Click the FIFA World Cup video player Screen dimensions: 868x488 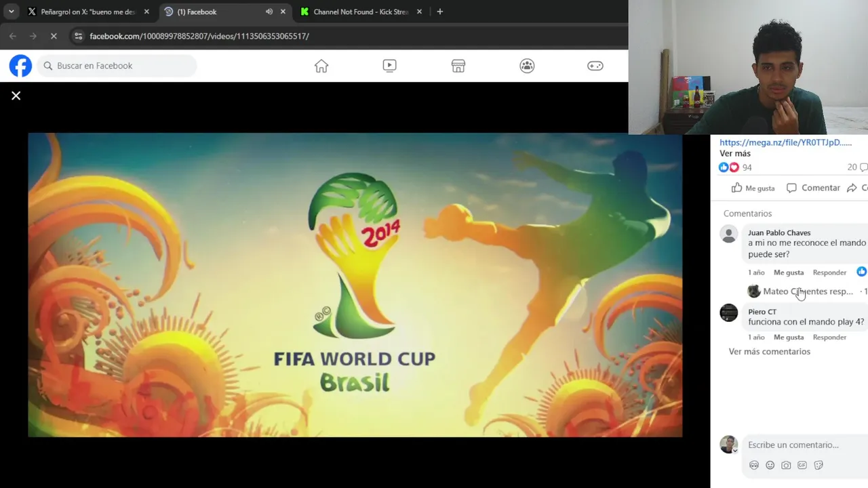355,285
